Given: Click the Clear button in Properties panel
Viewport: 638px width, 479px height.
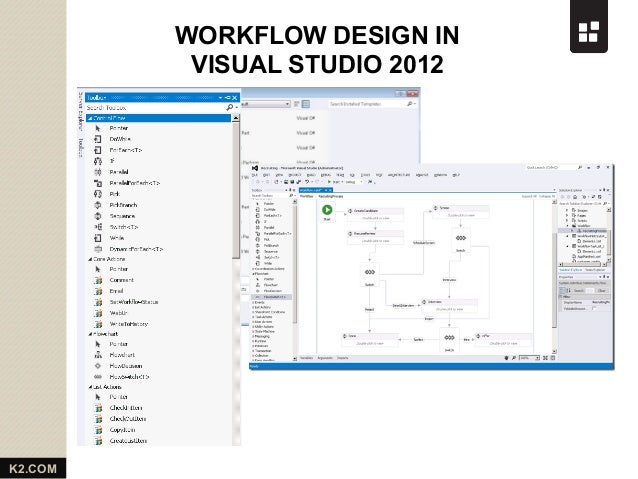Looking at the screenshot, I should 602,291.
